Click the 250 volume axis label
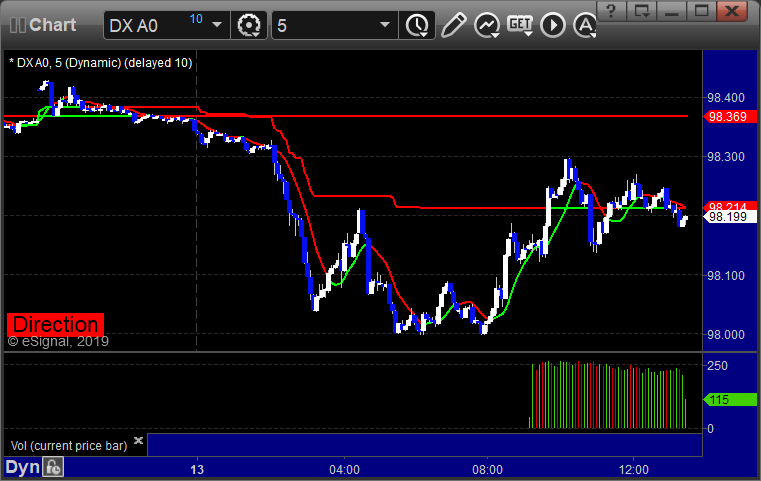The image size is (761, 481). (717, 365)
